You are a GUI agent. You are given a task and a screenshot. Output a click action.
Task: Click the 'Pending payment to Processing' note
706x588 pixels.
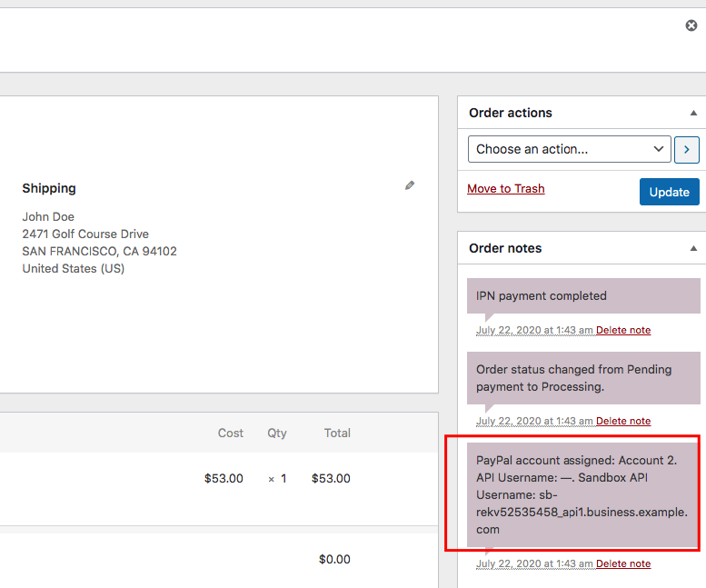click(x=573, y=378)
